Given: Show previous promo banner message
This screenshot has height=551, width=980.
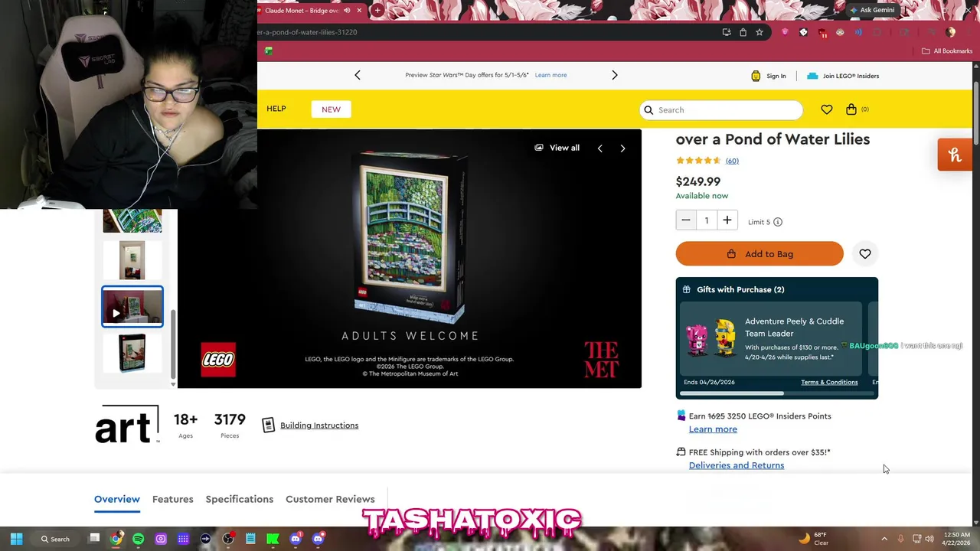Looking at the screenshot, I should (x=357, y=75).
